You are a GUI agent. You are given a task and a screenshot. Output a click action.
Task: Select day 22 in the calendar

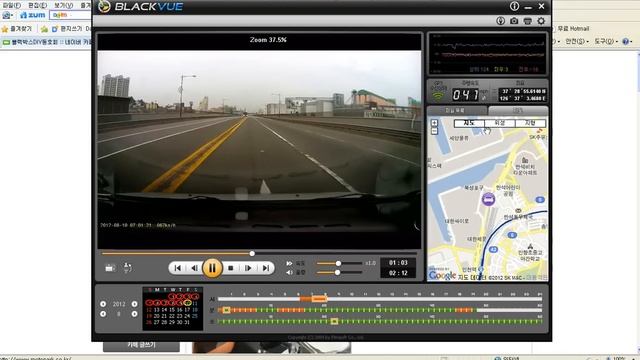[172, 316]
